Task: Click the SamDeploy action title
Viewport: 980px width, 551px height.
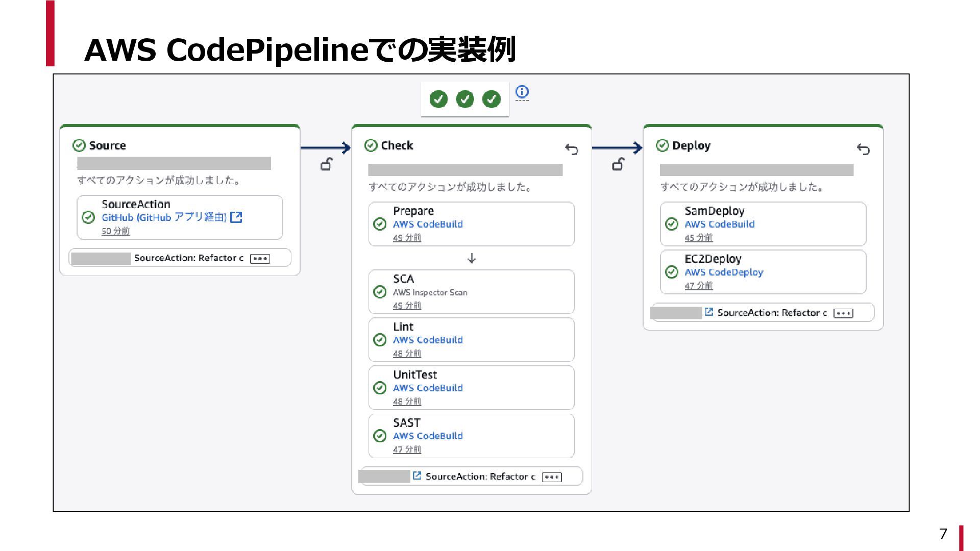Action: pyautogui.click(x=714, y=211)
